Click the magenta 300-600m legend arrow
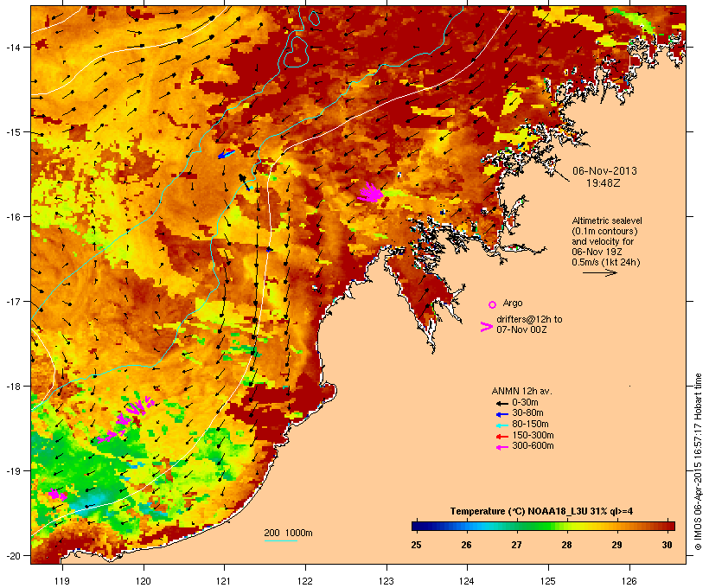Viewport: 709px width, 588px height. [501, 447]
